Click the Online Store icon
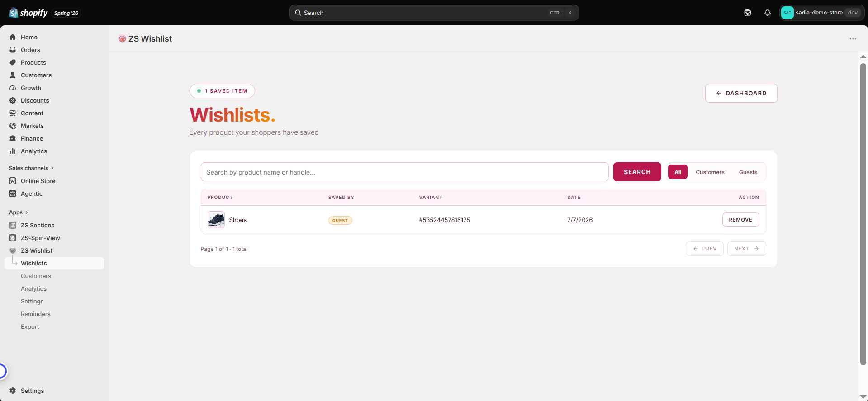 (13, 181)
